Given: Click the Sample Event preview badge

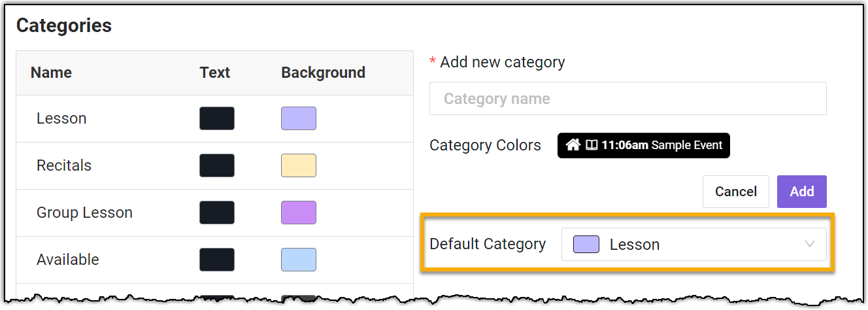Looking at the screenshot, I should coord(643,145).
